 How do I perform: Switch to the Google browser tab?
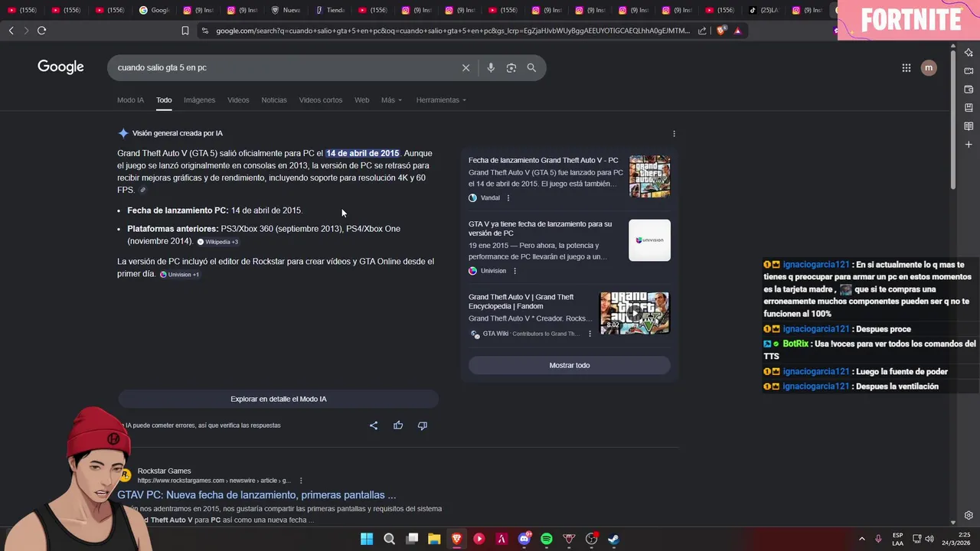154,10
